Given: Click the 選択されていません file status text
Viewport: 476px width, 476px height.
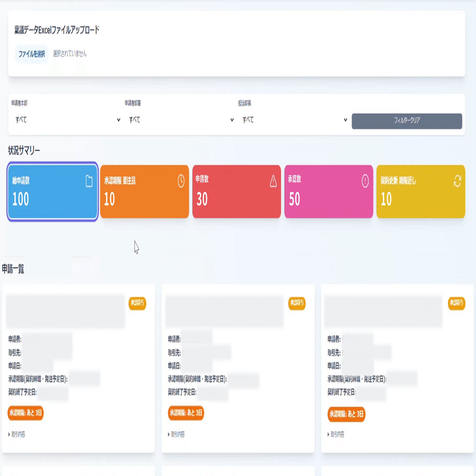Looking at the screenshot, I should point(70,54).
